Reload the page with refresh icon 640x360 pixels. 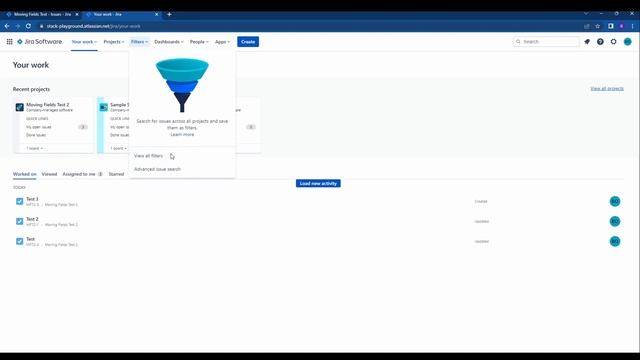coord(28,26)
